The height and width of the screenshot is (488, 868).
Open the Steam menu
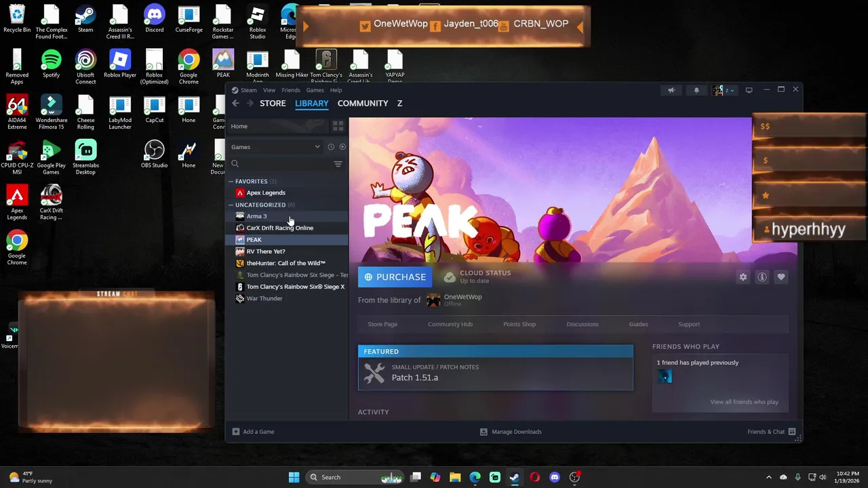(249, 90)
